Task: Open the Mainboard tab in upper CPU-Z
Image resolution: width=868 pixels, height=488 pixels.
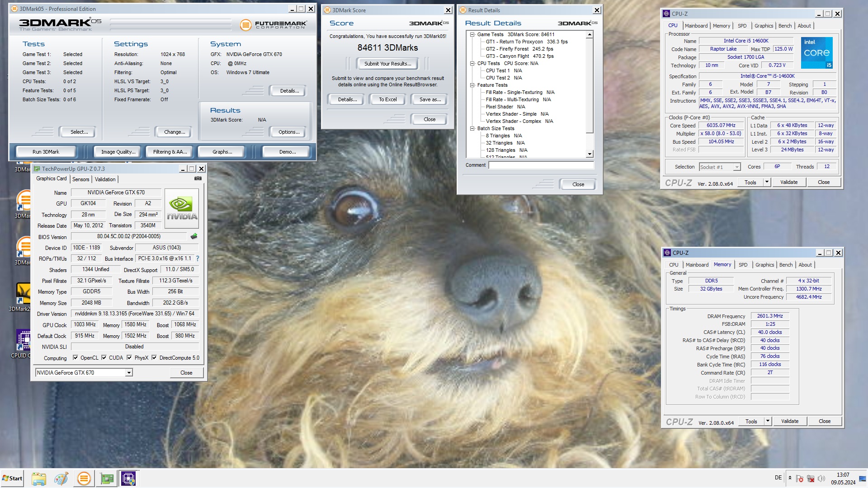Action: (x=696, y=26)
